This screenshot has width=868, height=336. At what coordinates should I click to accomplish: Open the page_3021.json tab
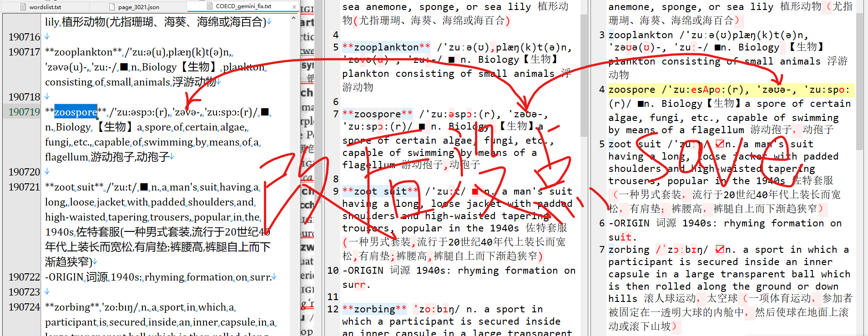coord(138,7)
